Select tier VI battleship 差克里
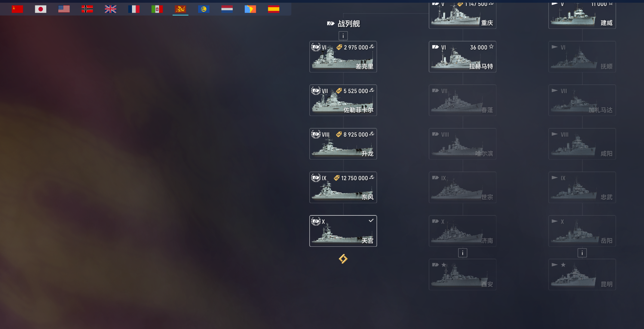The width and height of the screenshot is (644, 329). (x=343, y=57)
